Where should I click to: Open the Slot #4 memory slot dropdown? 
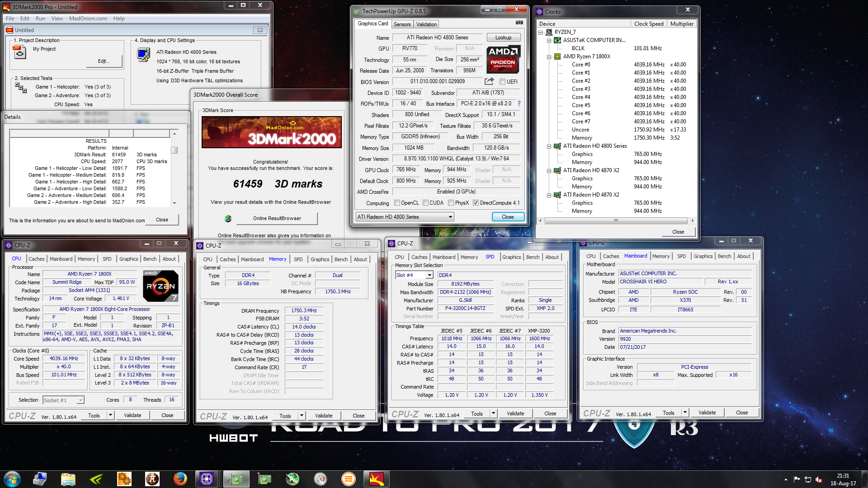tap(414, 275)
